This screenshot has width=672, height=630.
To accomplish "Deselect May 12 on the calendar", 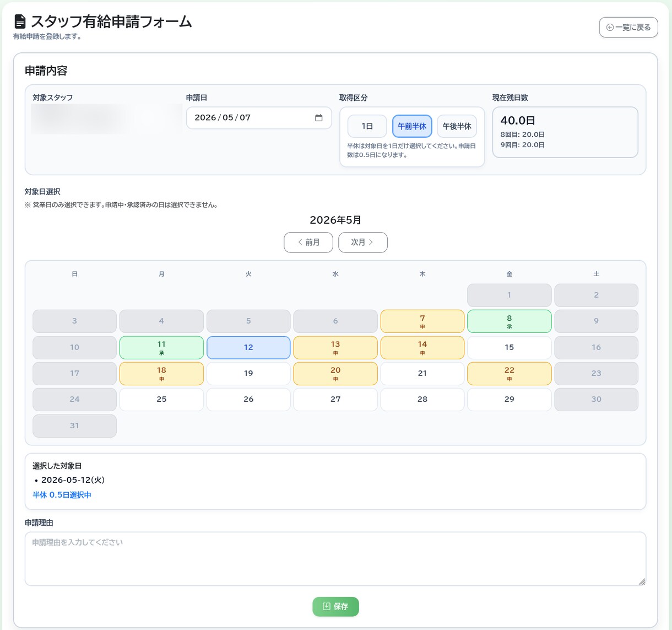I will [x=248, y=347].
